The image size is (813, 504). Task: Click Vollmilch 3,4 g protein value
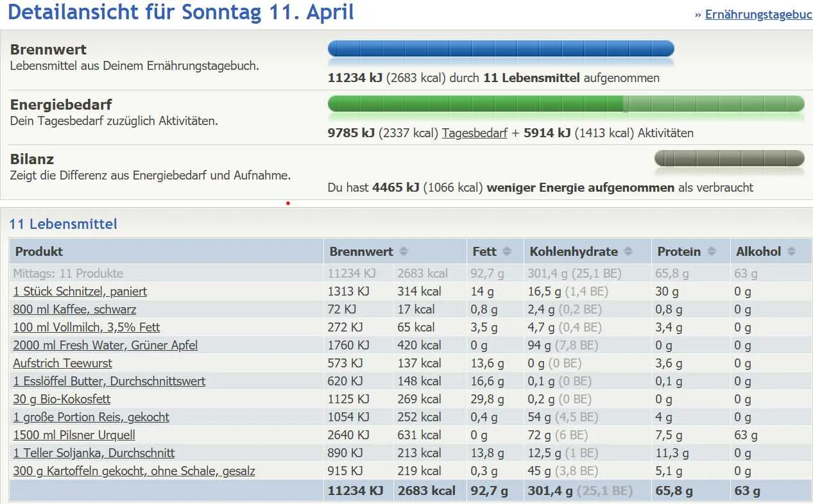(x=669, y=327)
